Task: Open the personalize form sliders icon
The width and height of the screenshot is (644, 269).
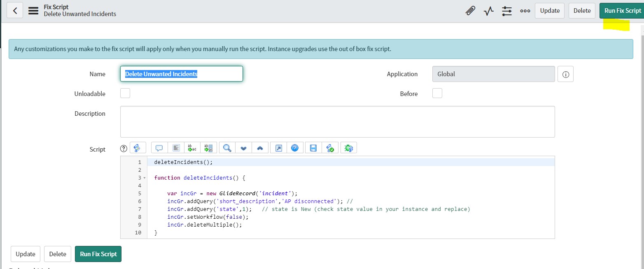Action: 506,10
